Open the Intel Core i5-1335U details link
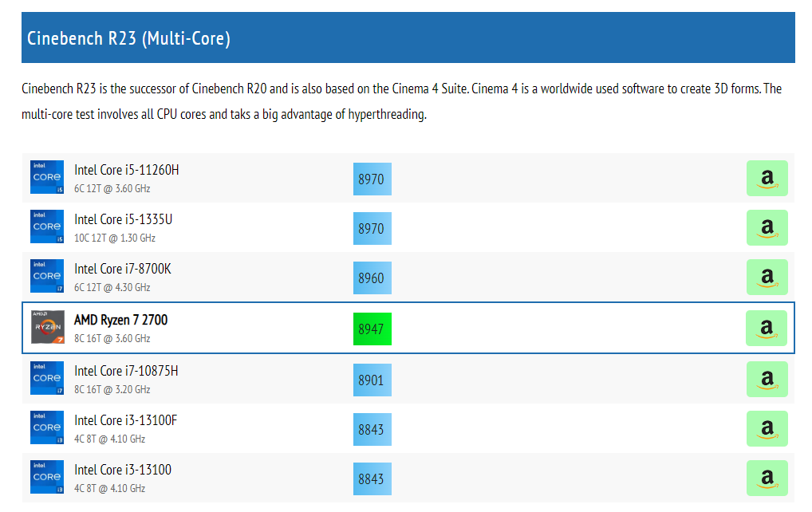This screenshot has width=812, height=512. click(x=124, y=219)
